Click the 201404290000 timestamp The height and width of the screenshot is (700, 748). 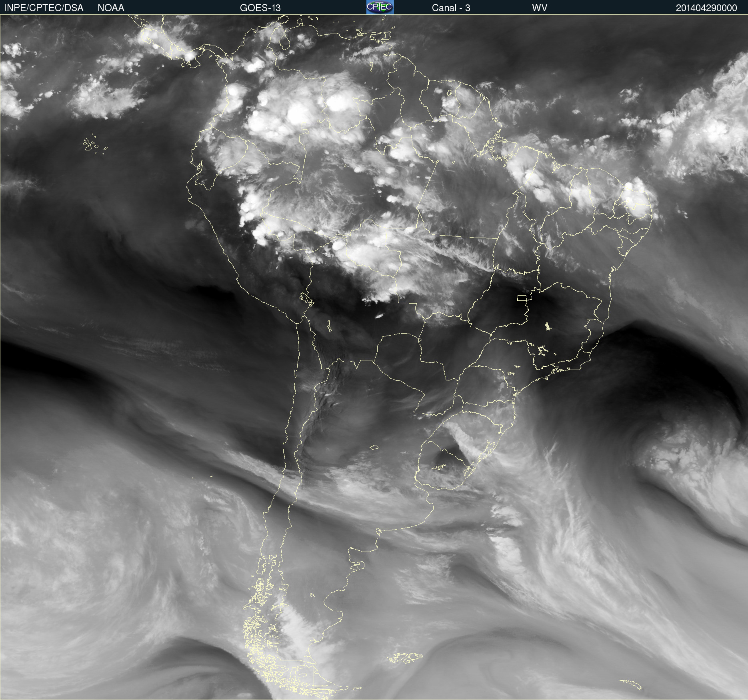706,8
